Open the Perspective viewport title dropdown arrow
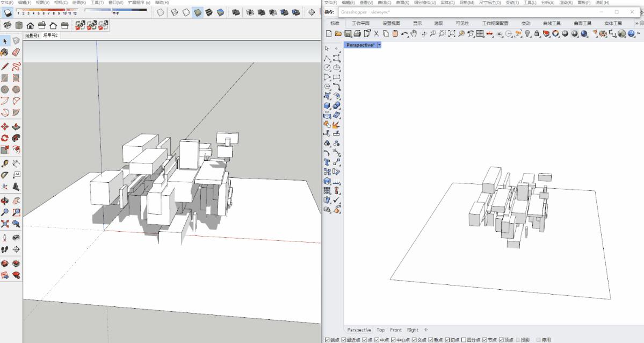 click(380, 45)
